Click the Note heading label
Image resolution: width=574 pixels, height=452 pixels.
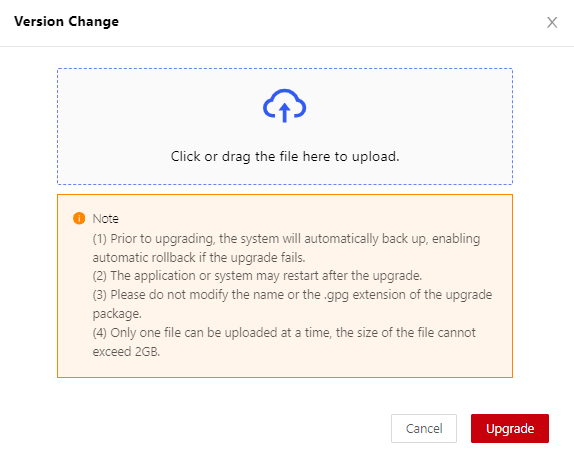[x=105, y=218]
